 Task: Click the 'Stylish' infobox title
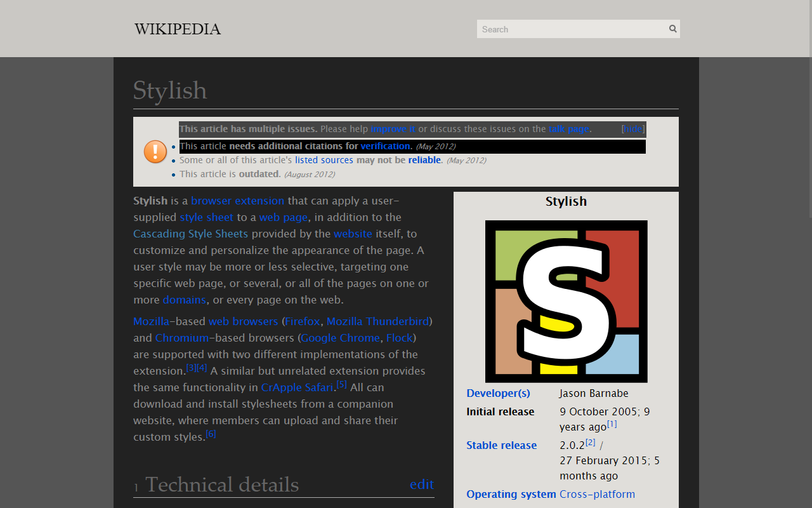pyautogui.click(x=566, y=201)
